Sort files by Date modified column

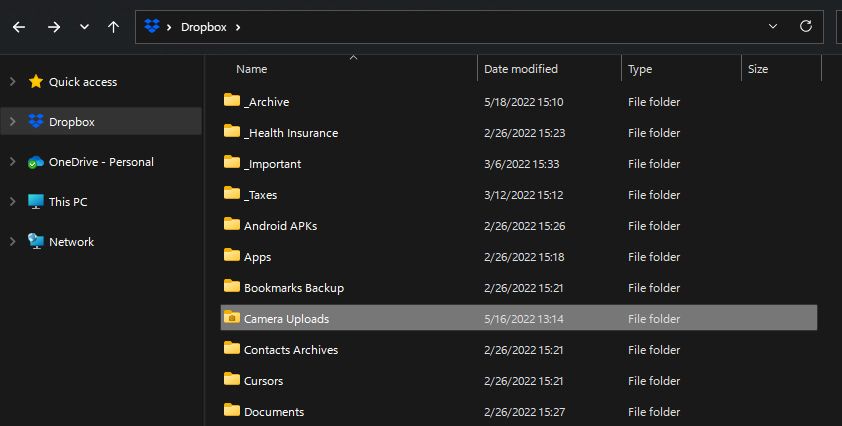coord(520,69)
